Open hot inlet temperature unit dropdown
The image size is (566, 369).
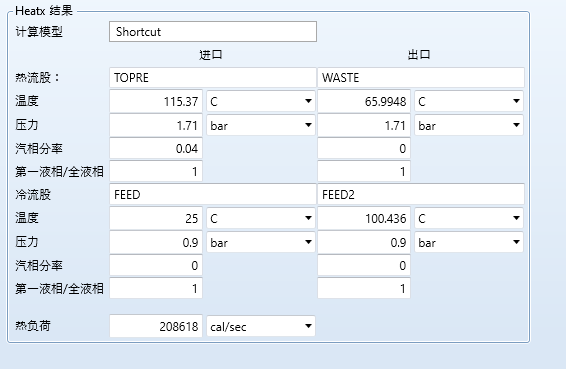(261, 101)
